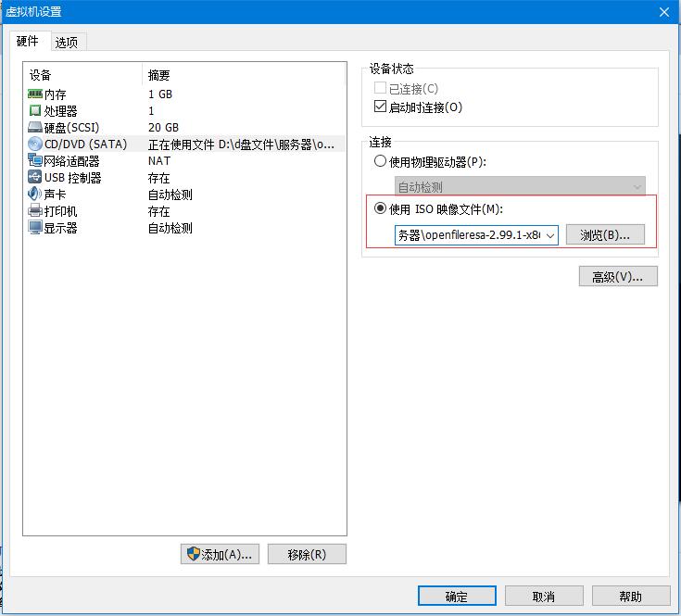
Task: Click the 移除(R) remove device button
Action: coord(307,554)
